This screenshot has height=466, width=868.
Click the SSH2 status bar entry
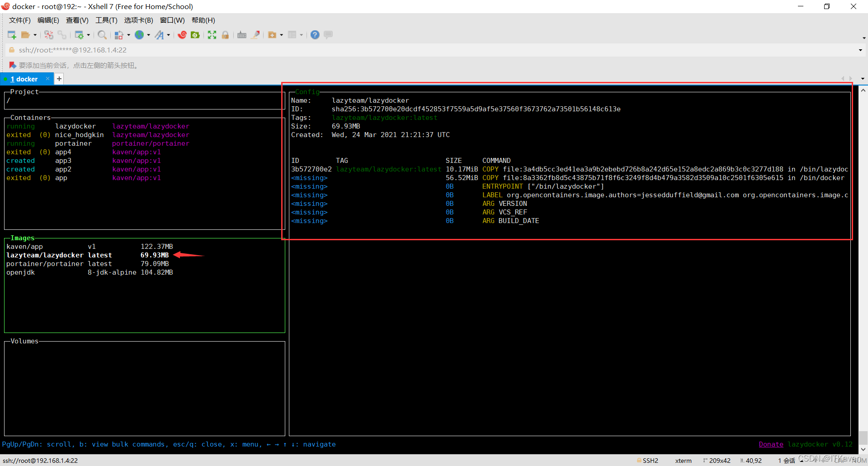click(648, 461)
